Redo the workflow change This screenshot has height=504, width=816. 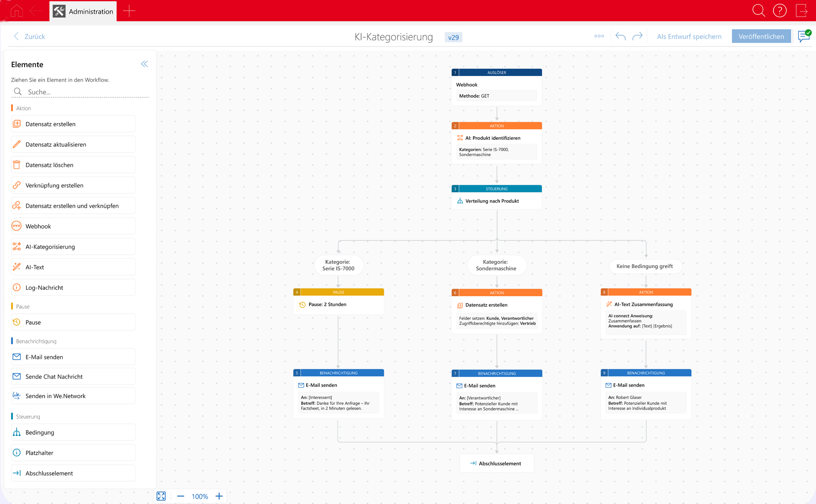pyautogui.click(x=637, y=36)
